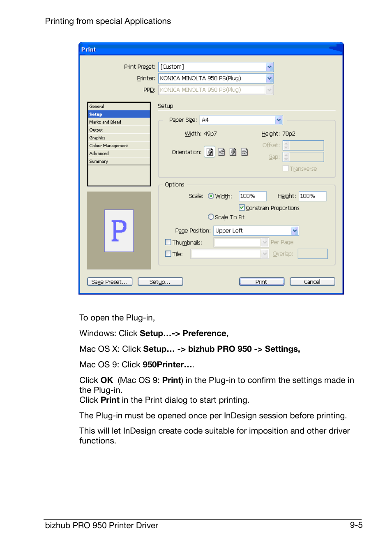The image size is (392, 557).
Task: Click the Scale Height percentage field
Action: click(x=312, y=196)
